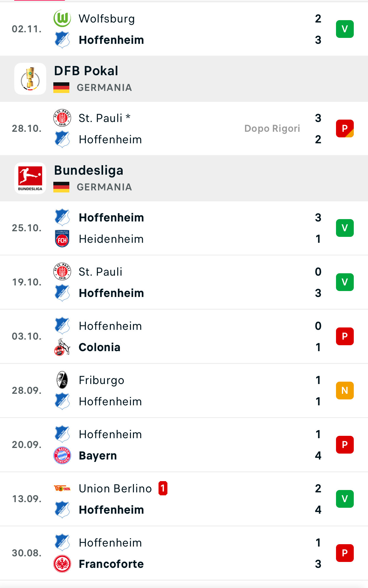This screenshot has height=588, width=368.
Task: Open the 25.10. Hoffenheim vs Heidenheim match
Action: pos(184,228)
